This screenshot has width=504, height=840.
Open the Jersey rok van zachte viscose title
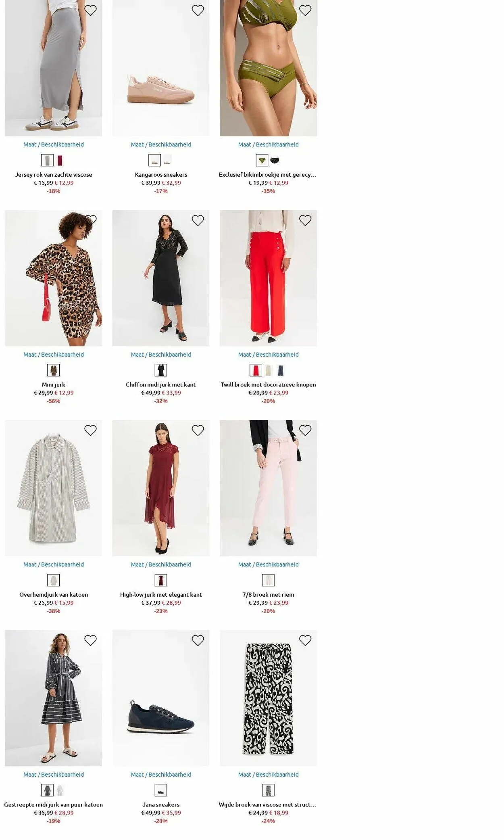(54, 175)
